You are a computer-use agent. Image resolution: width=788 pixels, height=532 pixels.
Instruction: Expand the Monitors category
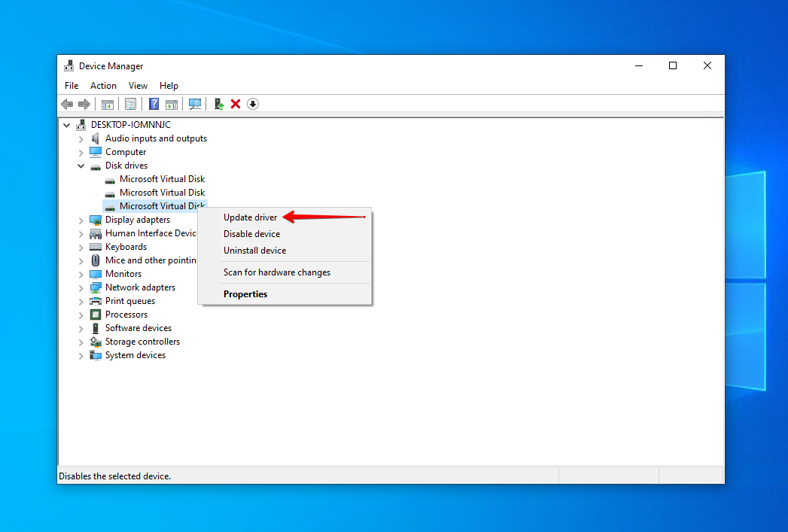(x=81, y=275)
